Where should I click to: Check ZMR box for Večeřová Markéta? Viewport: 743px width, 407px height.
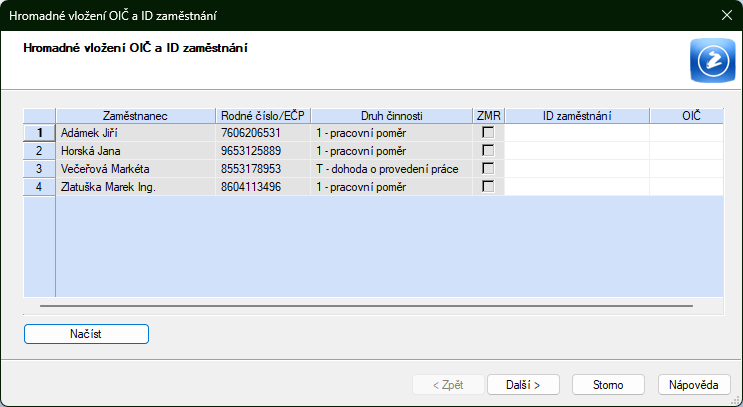click(x=489, y=168)
